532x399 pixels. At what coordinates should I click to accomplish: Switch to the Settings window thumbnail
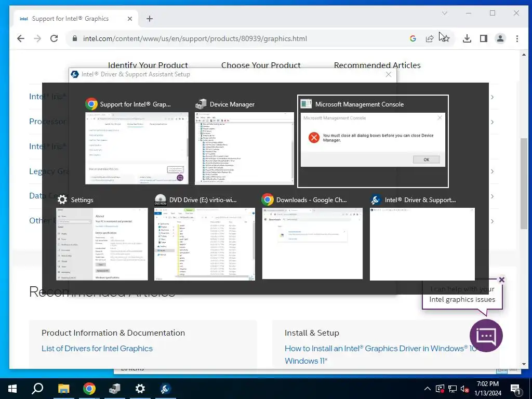click(x=102, y=244)
